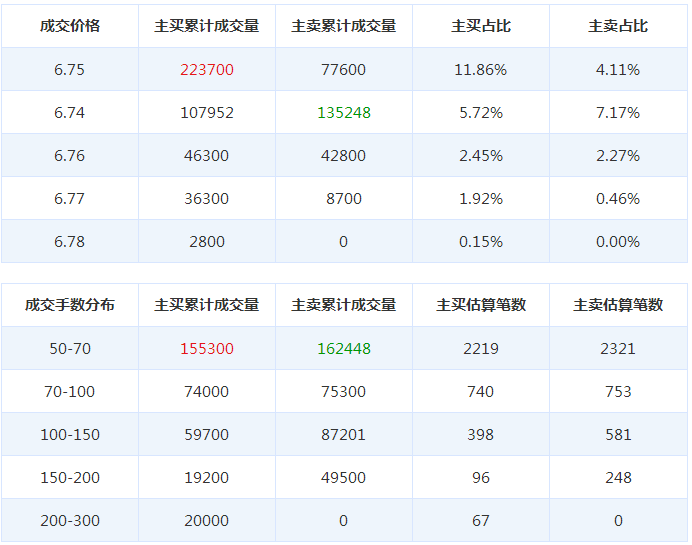Select the 1.92% cell
The width and height of the screenshot is (692, 545).
(x=481, y=199)
